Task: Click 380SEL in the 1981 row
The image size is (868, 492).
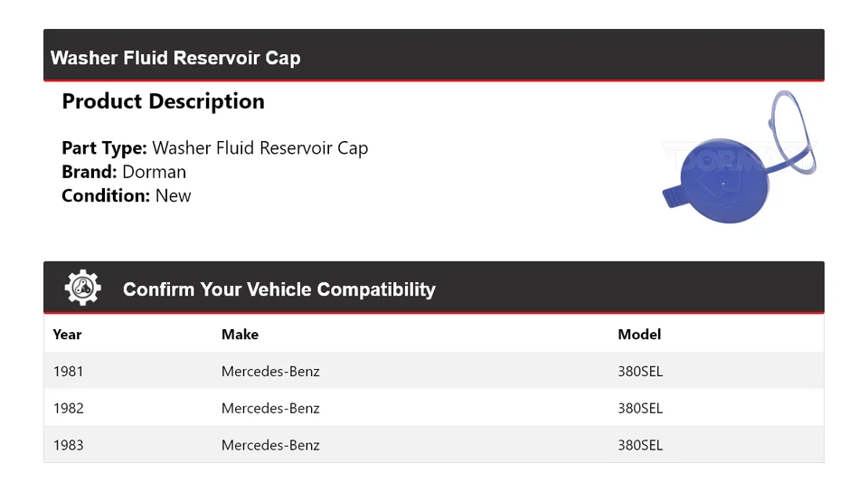Action: pyautogui.click(x=640, y=372)
